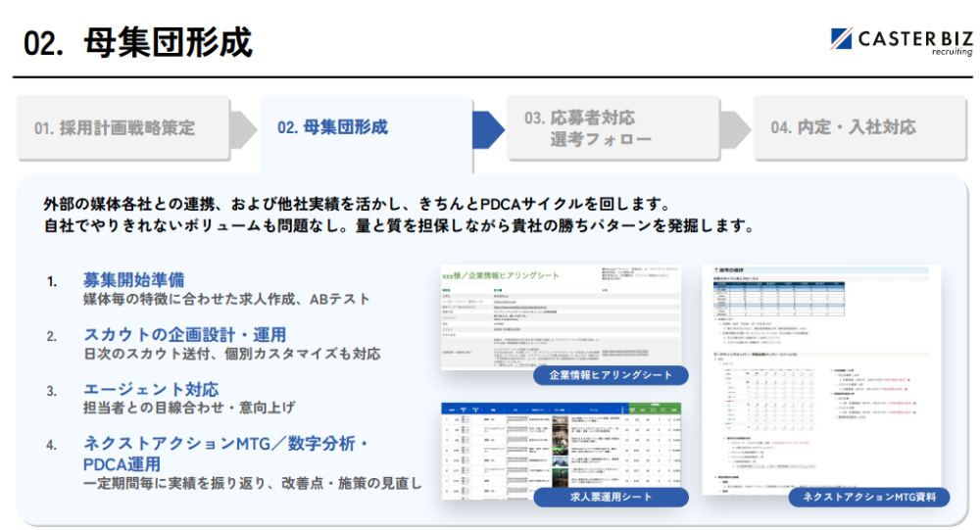Viewport: 980px width, 530px height.
Task: Click the 募集開始準備 heading
Action: (133, 280)
